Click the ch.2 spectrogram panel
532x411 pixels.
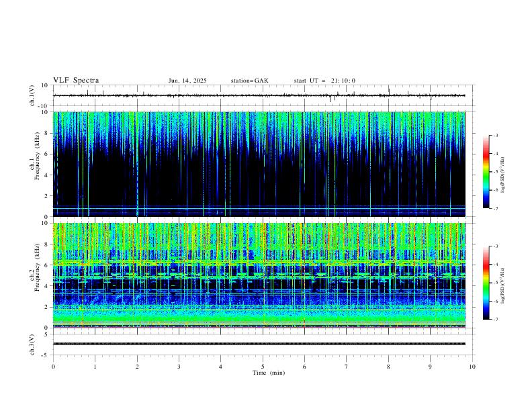[x=259, y=275]
